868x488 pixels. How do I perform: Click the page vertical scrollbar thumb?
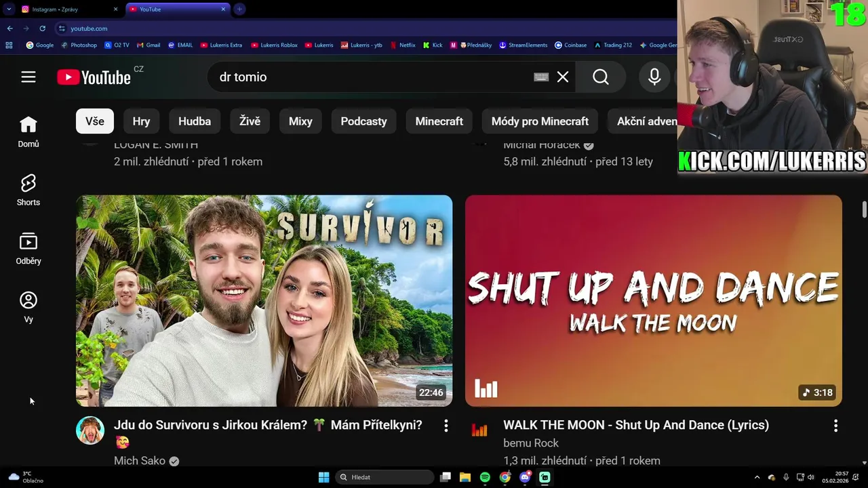click(865, 209)
